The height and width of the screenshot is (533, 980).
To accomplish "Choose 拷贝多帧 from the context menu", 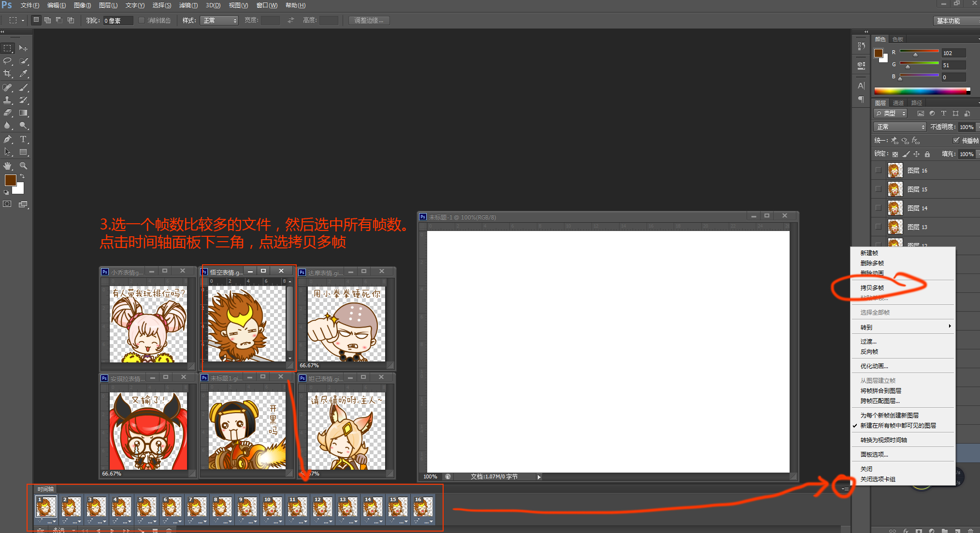I will pyautogui.click(x=872, y=288).
